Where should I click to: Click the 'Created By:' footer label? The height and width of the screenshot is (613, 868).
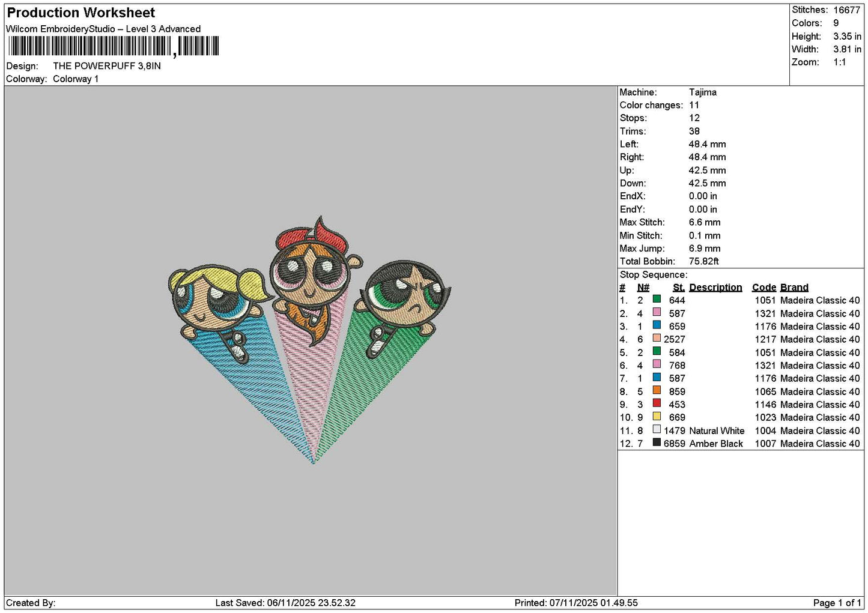pos(31,603)
